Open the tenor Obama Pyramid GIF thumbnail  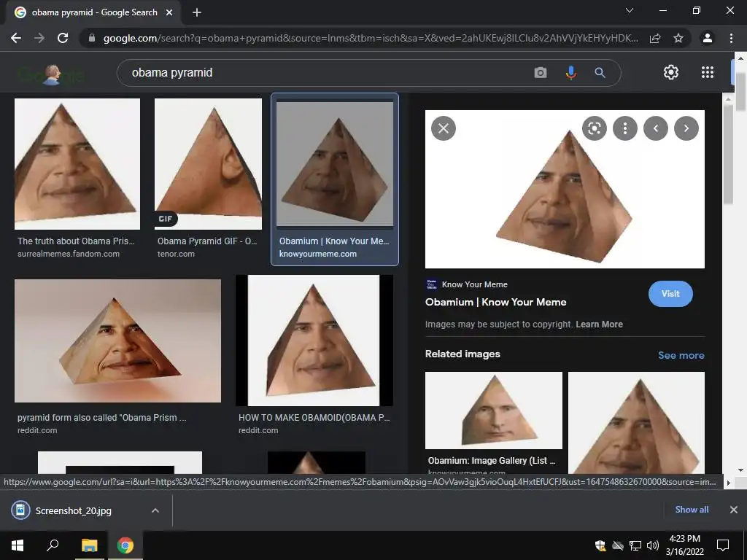coord(208,164)
